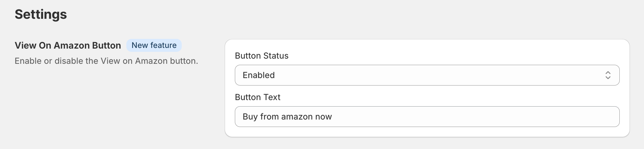
Task: Click the word 'Buy' in text field
Action: [x=250, y=117]
